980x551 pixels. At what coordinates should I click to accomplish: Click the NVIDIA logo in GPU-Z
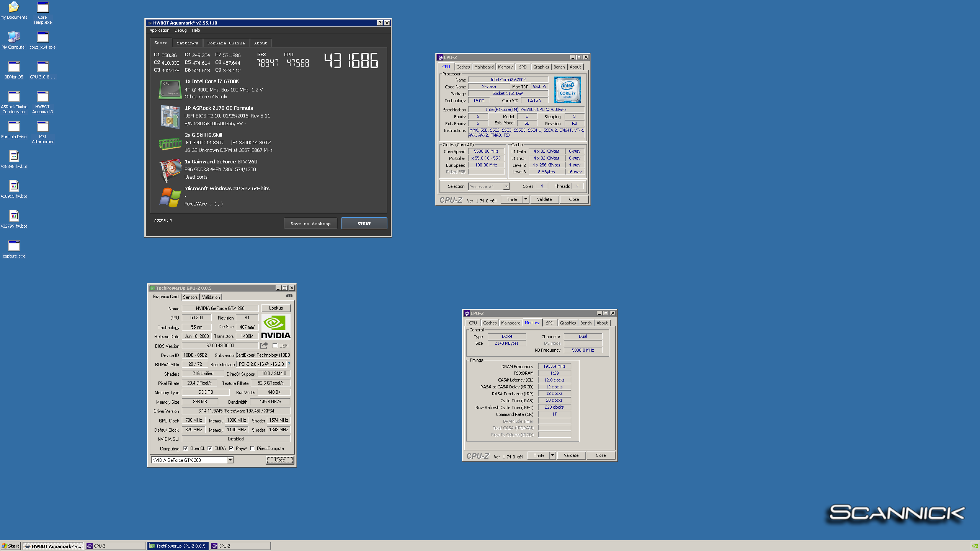click(276, 327)
